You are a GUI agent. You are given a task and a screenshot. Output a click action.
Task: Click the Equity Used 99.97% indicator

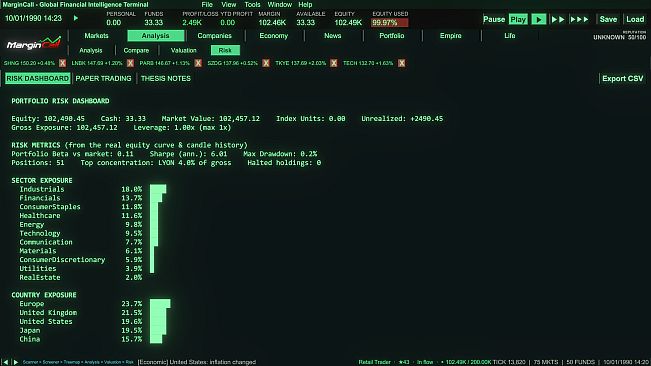(389, 22)
